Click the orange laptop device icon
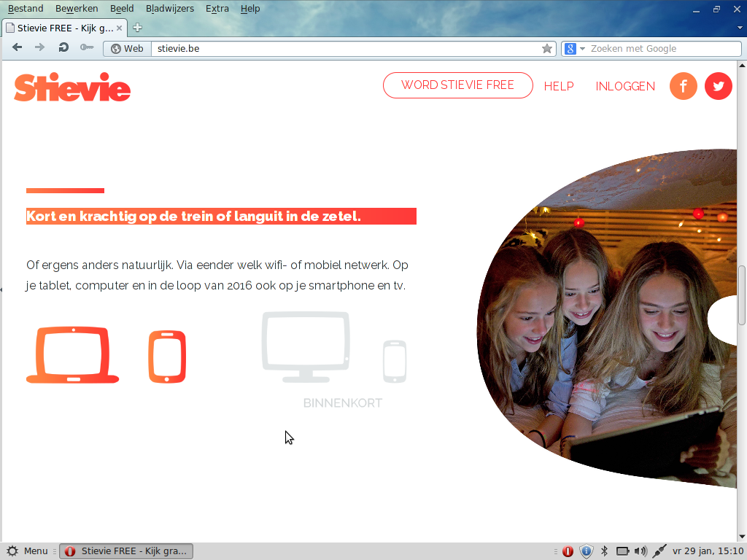 click(x=72, y=355)
